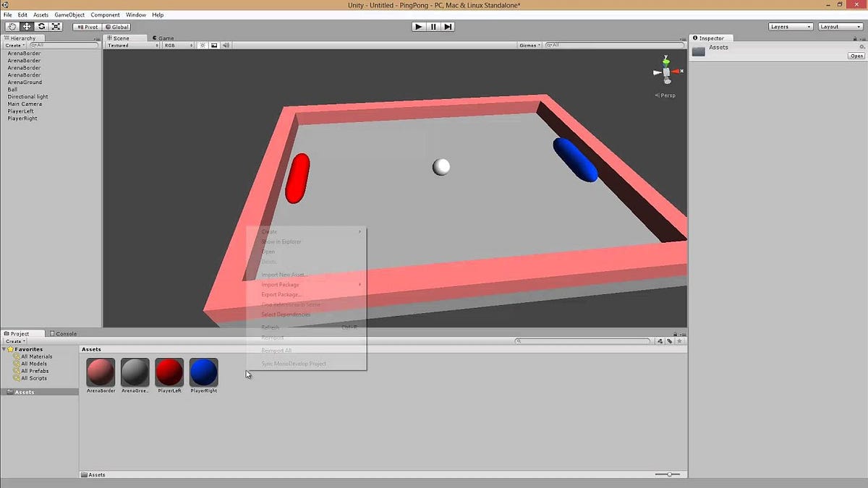Select the Hand navigation tool

(11, 26)
